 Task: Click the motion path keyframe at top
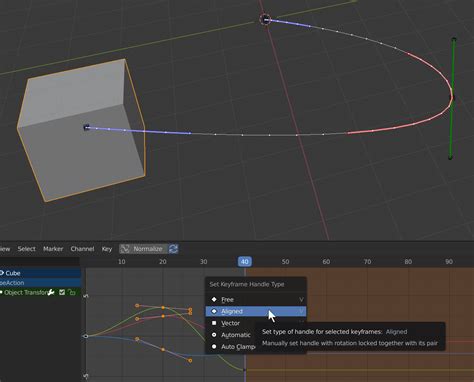[x=266, y=20]
